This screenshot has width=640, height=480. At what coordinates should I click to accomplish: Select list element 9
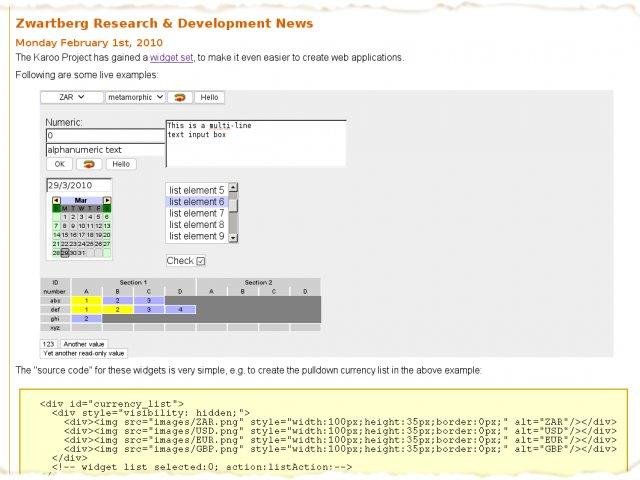[x=197, y=236]
